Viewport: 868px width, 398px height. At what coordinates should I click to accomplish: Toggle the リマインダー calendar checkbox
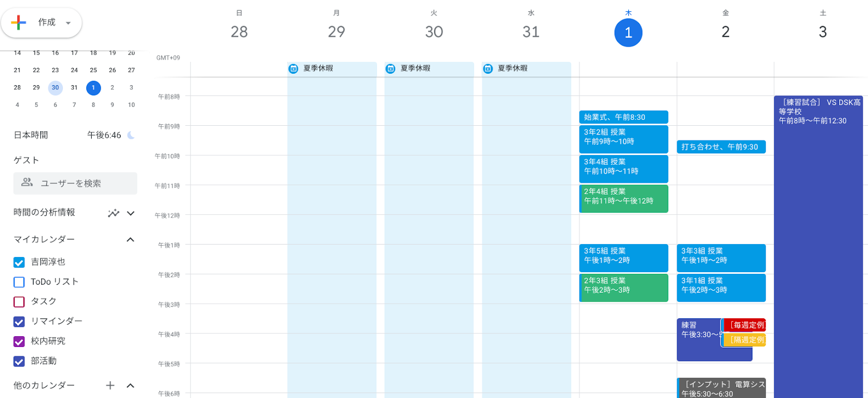(19, 322)
